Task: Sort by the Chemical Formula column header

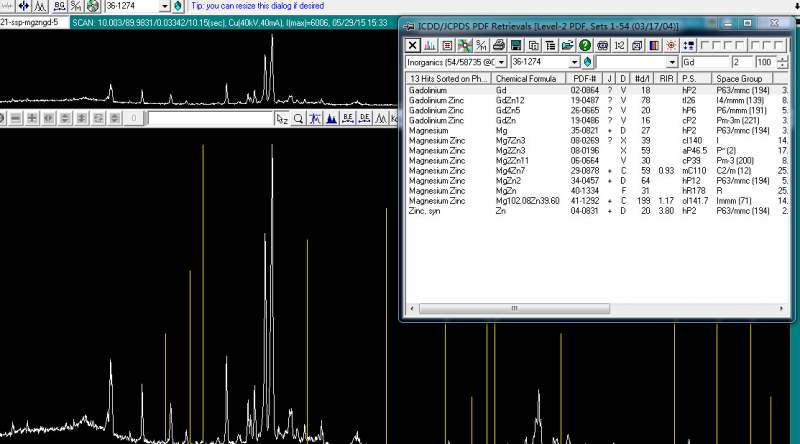Action: click(528, 78)
